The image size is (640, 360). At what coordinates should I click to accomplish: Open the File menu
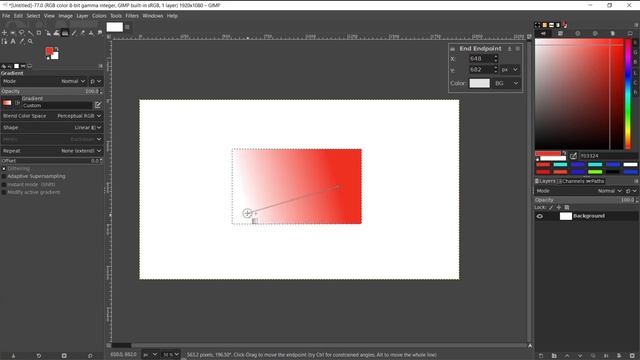click(x=6, y=16)
